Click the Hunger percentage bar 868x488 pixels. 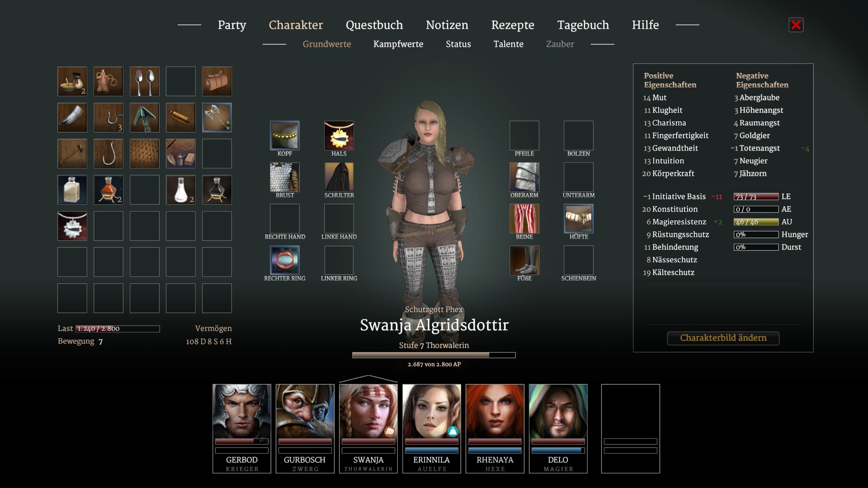click(x=756, y=235)
